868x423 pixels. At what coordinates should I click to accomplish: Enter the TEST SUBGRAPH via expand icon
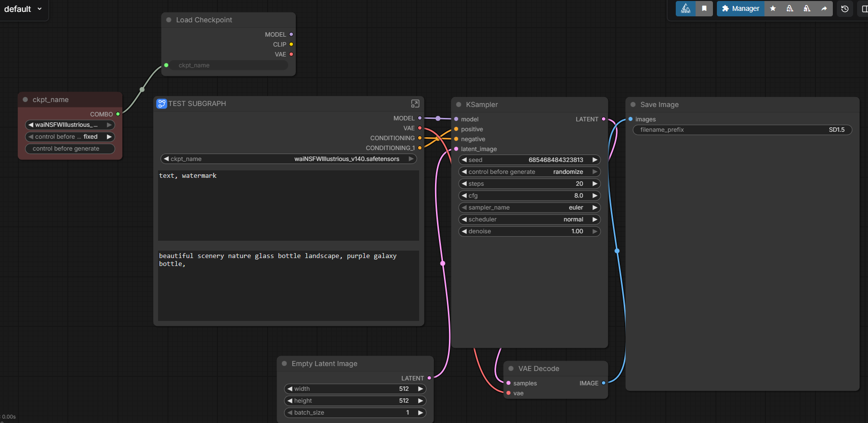tap(415, 104)
